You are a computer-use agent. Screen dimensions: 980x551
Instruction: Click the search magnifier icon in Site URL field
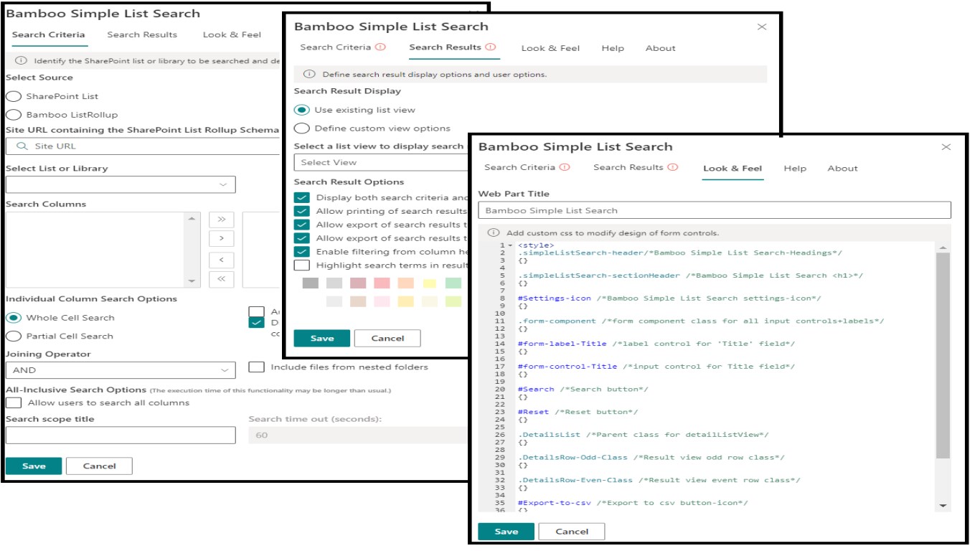tap(22, 146)
